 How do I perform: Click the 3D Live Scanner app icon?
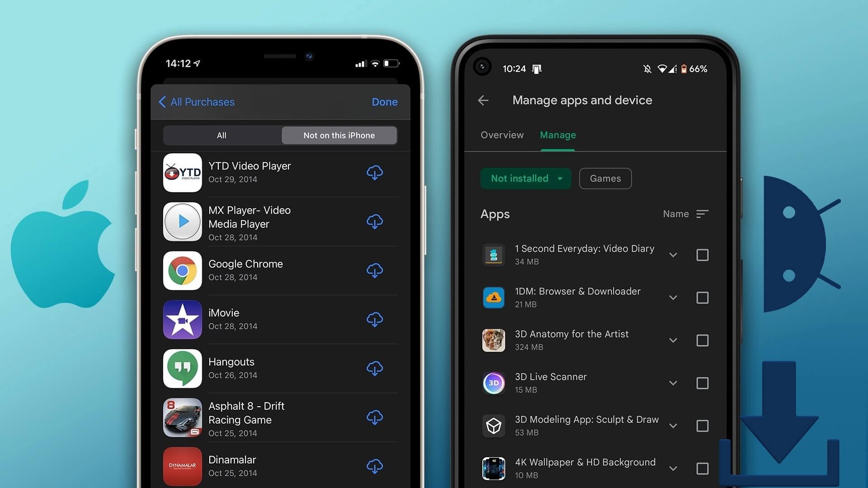point(494,383)
